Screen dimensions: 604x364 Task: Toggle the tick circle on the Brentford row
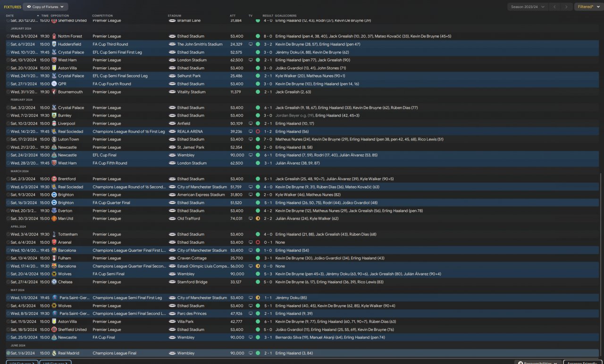click(8, 179)
